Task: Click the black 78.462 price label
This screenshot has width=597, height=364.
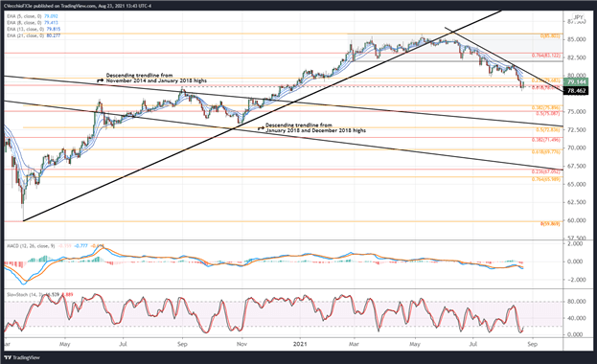Action: [x=576, y=91]
